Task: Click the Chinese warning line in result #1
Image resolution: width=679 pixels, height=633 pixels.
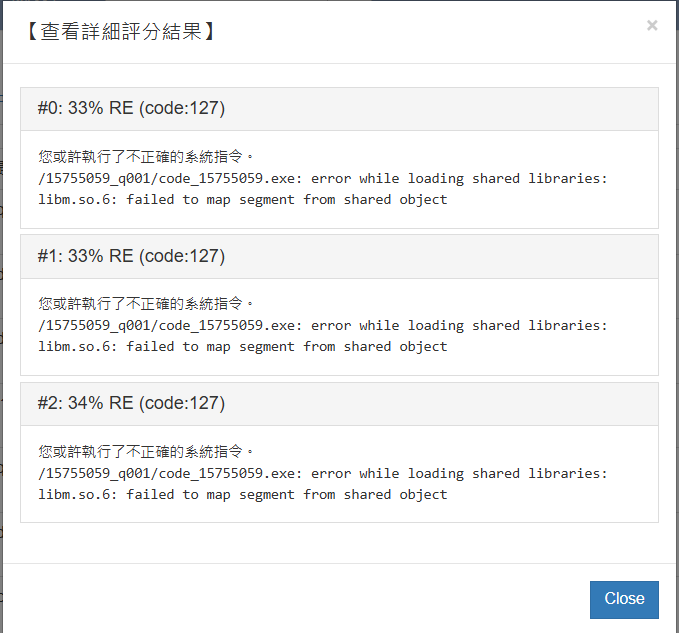Action: click(147, 304)
